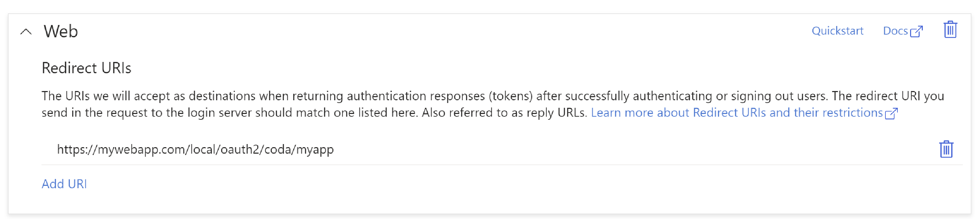Viewport: 980px width, 219px height.
Task: Remove the mywebapp.com redirect URI via trash icon
Action: [x=946, y=149]
